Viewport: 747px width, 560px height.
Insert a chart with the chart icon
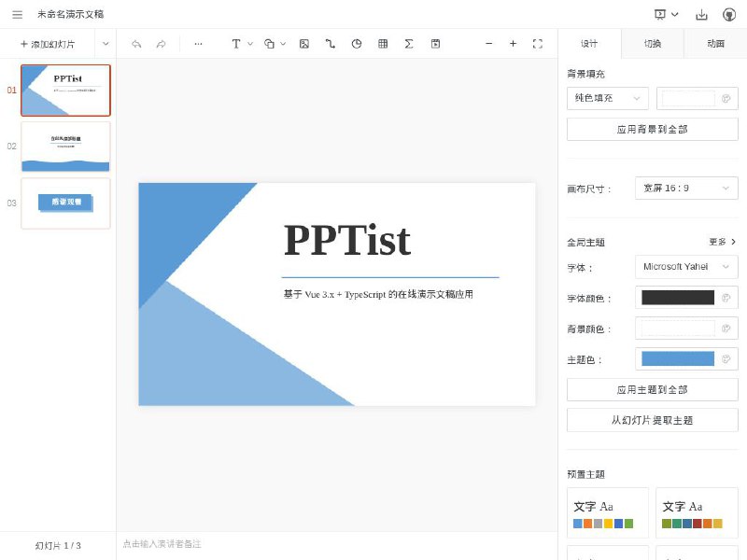[356, 43]
